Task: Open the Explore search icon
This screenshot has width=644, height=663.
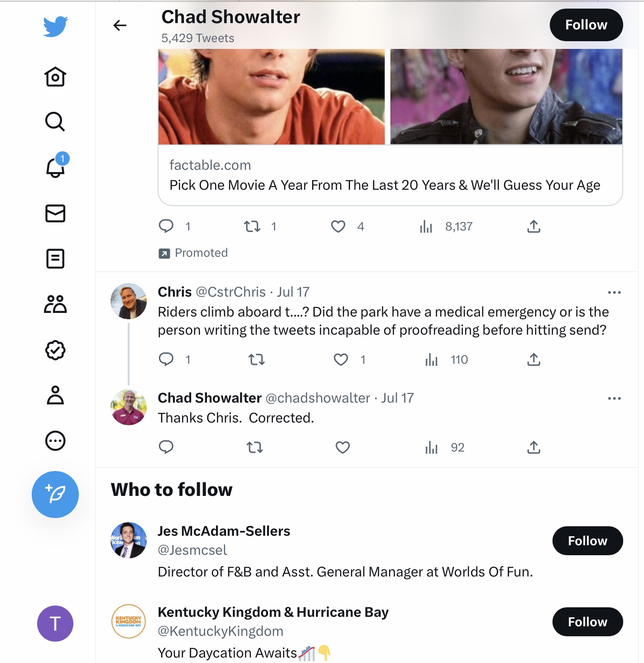Action: click(55, 121)
